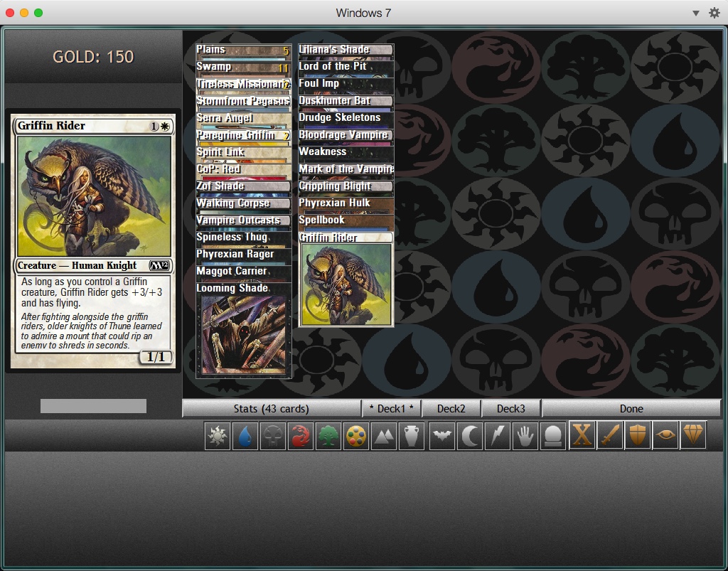Click the Griffin Rider card thumbnail in second column
Screen dimensions: 728x571
coord(346,284)
